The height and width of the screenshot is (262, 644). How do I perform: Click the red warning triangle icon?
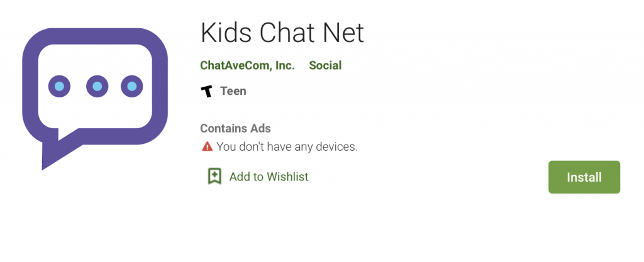[207, 146]
